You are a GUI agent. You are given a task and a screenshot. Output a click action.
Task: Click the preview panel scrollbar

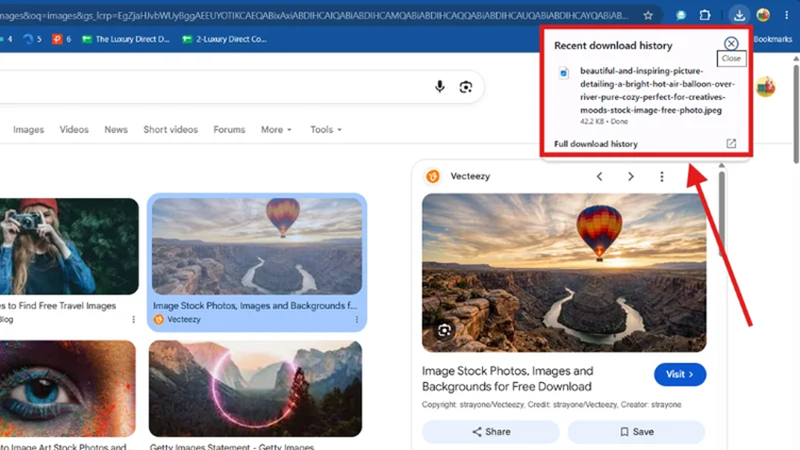coord(721,214)
